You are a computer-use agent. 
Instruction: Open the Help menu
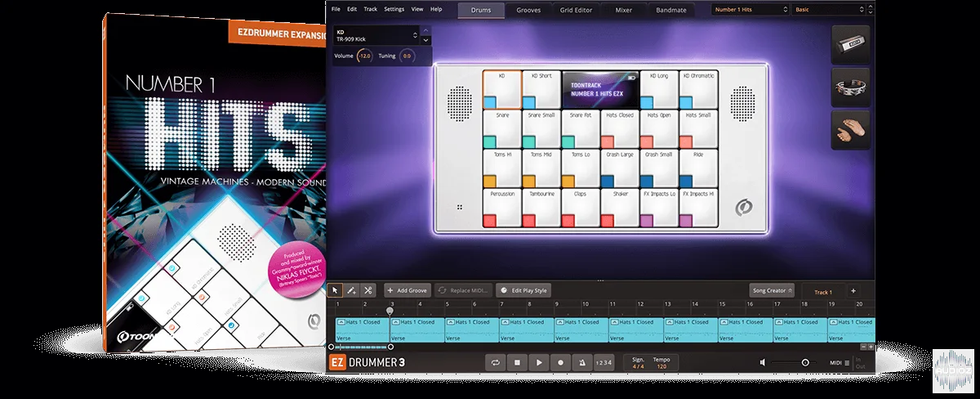(436, 9)
